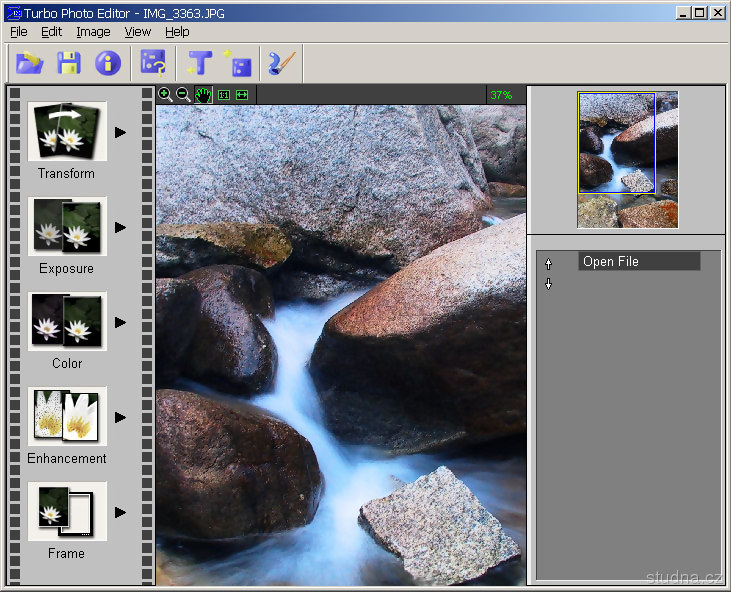The width and height of the screenshot is (731, 592).
Task: Click the Open file folder icon
Action: [x=30, y=64]
